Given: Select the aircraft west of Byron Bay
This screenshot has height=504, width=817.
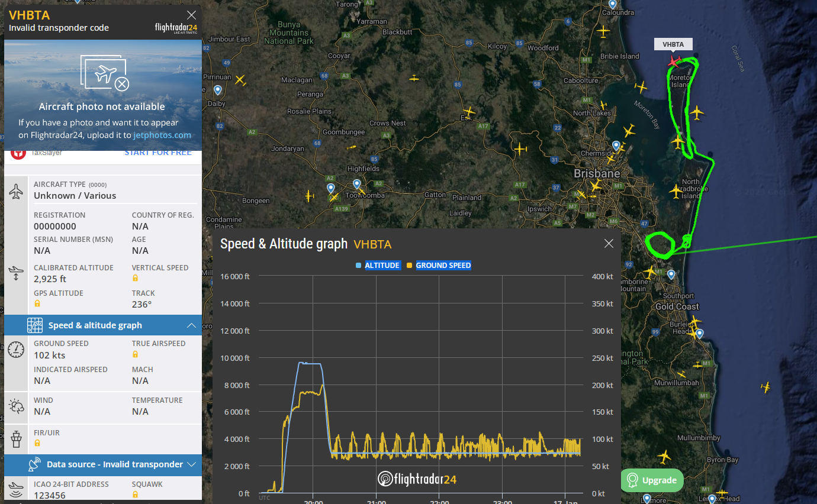Looking at the screenshot, I should point(664,457).
